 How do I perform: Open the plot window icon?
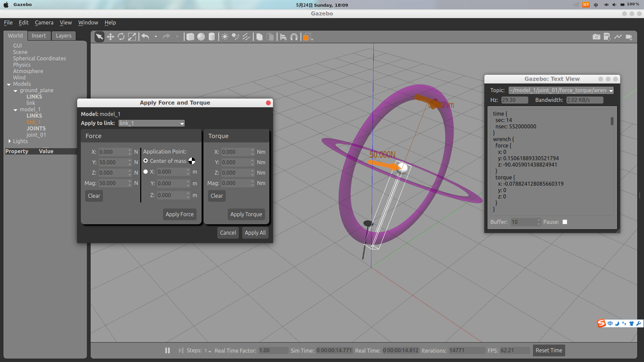click(618, 37)
